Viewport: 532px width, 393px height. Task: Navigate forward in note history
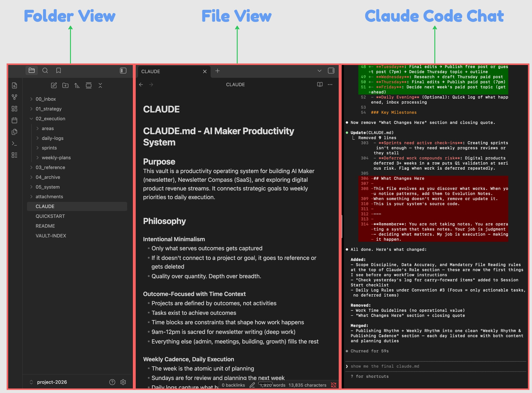click(151, 84)
